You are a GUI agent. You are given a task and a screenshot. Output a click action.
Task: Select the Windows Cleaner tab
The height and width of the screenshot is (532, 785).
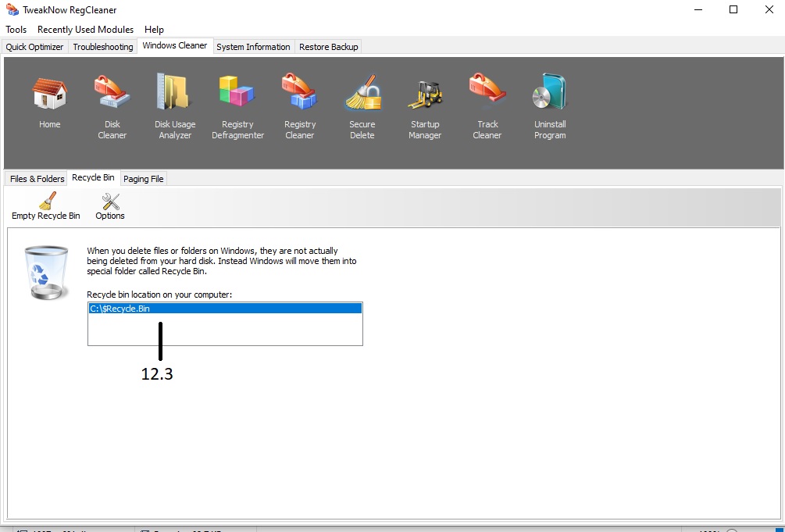[175, 45]
